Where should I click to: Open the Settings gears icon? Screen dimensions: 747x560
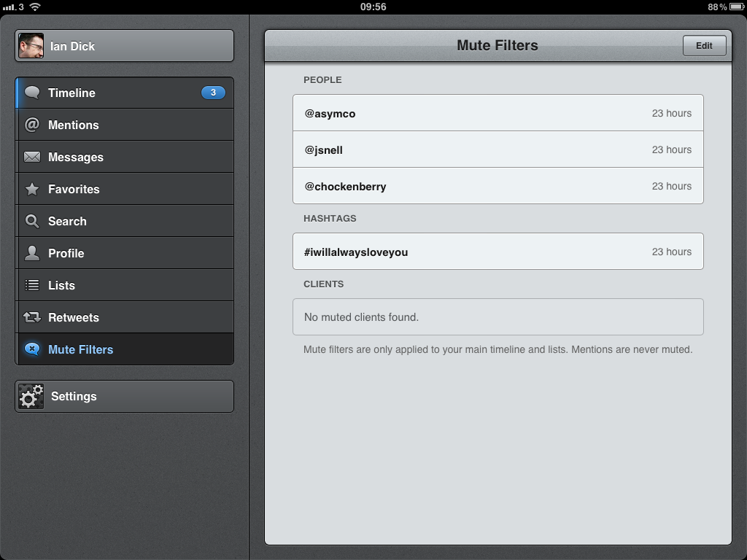coord(31,397)
